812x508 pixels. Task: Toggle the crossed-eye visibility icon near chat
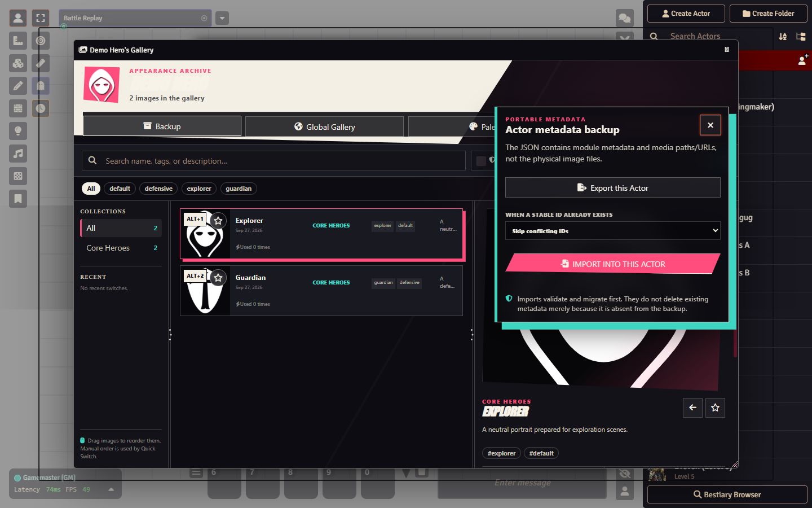click(625, 473)
